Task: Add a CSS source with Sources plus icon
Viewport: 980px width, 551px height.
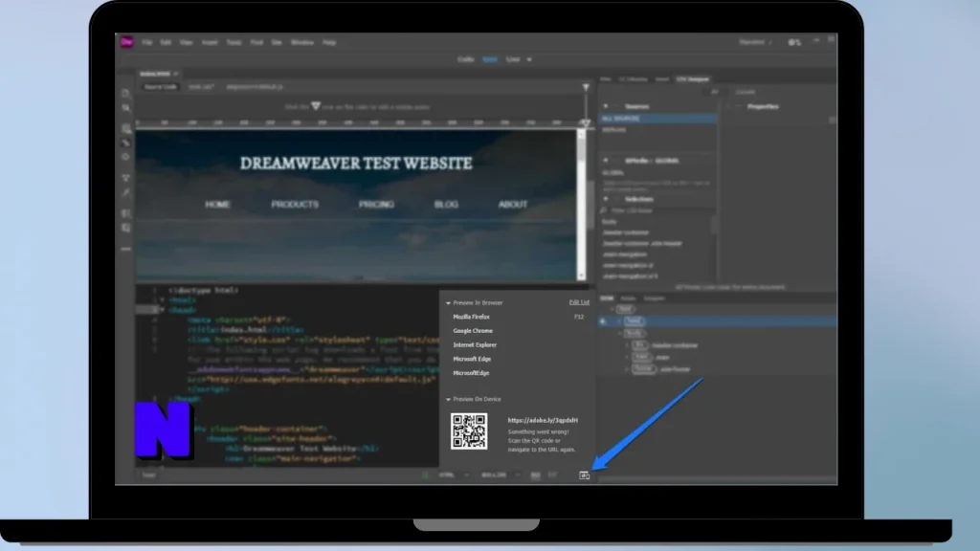Action: pyautogui.click(x=605, y=106)
